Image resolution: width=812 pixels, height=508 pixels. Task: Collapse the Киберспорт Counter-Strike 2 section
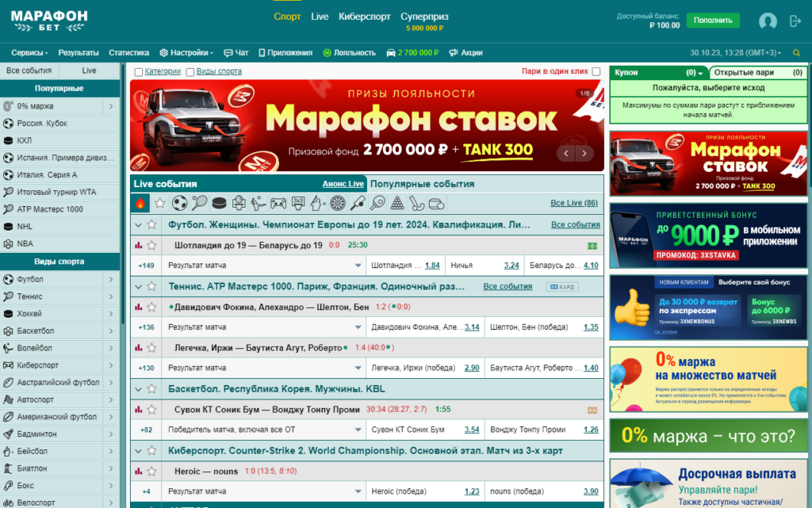pyautogui.click(x=138, y=451)
